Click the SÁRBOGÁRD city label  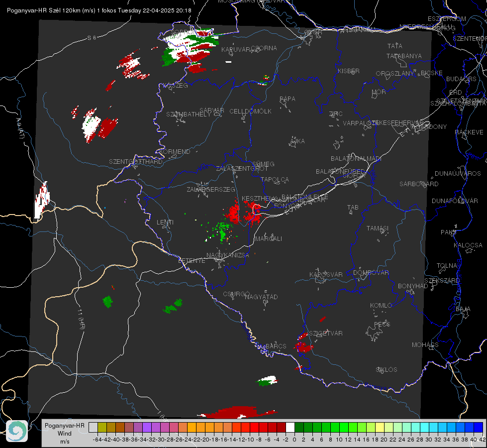coord(419,184)
